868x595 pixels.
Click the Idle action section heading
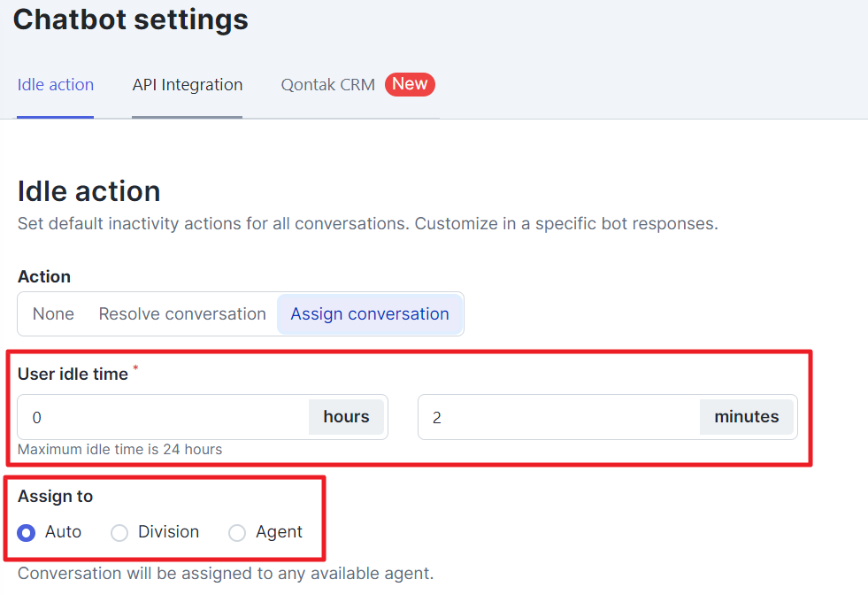(x=89, y=191)
